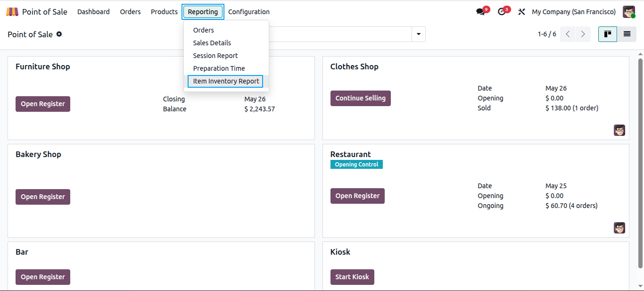Open the company switcher My Company (San Francisco)
The height and width of the screenshot is (291, 644).
[574, 12]
